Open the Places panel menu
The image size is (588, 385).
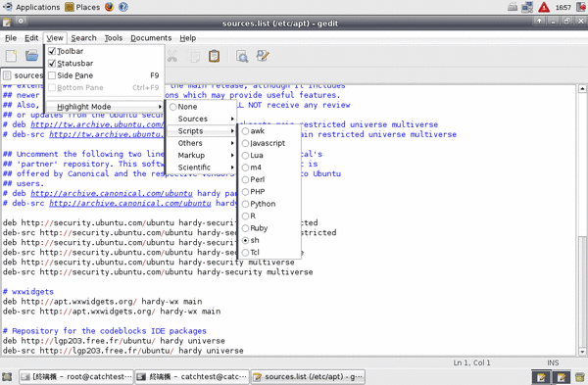coord(82,7)
